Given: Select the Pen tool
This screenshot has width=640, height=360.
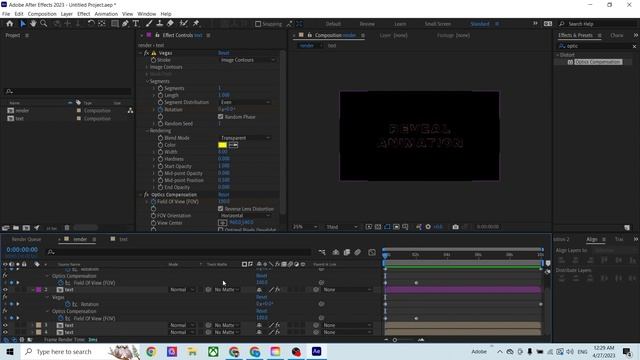Looking at the screenshot, I should 125,24.
